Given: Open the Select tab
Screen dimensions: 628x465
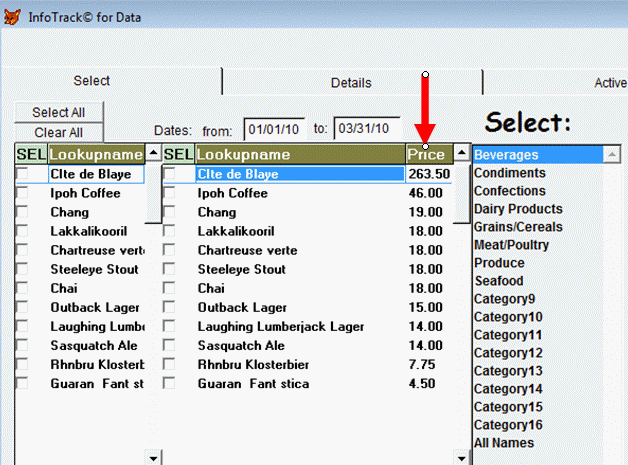Looking at the screenshot, I should [92, 81].
